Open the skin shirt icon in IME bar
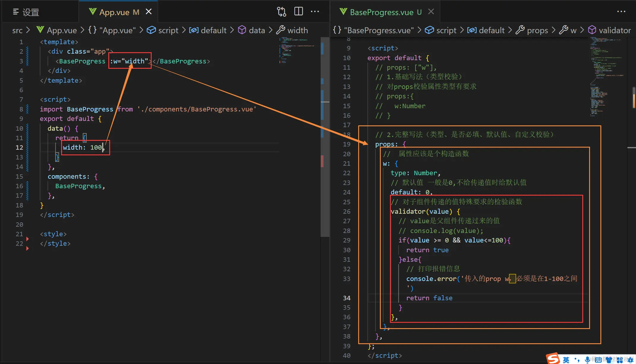The image size is (636, 364). coord(609,360)
